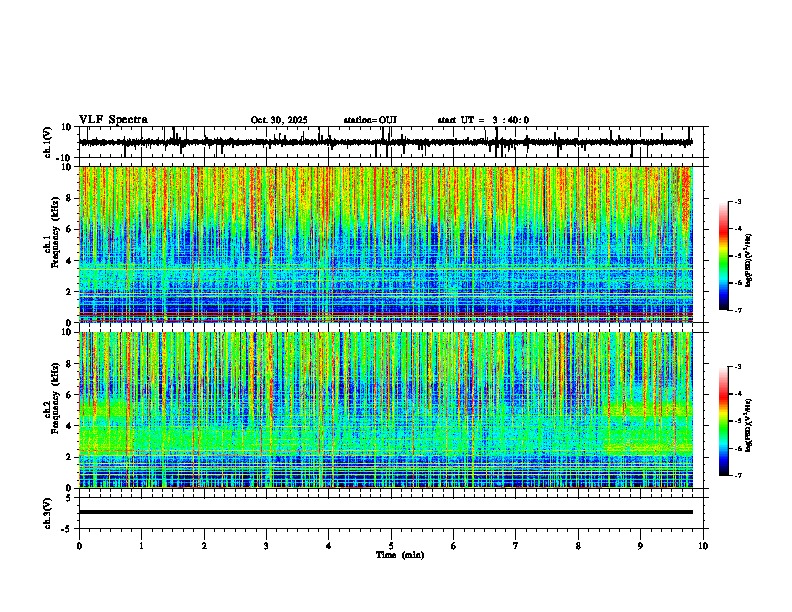792x612 pixels.
Task: Click tick label "7" on the Time axis
Action: point(516,546)
